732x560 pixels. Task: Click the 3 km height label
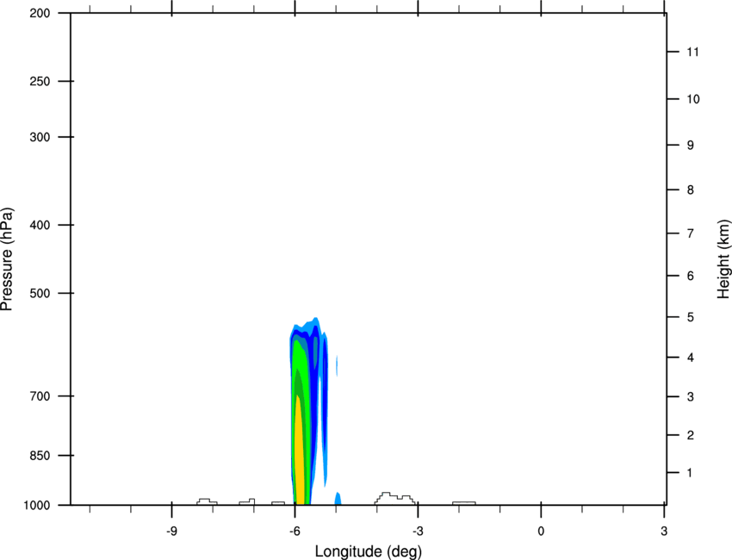[690, 397]
